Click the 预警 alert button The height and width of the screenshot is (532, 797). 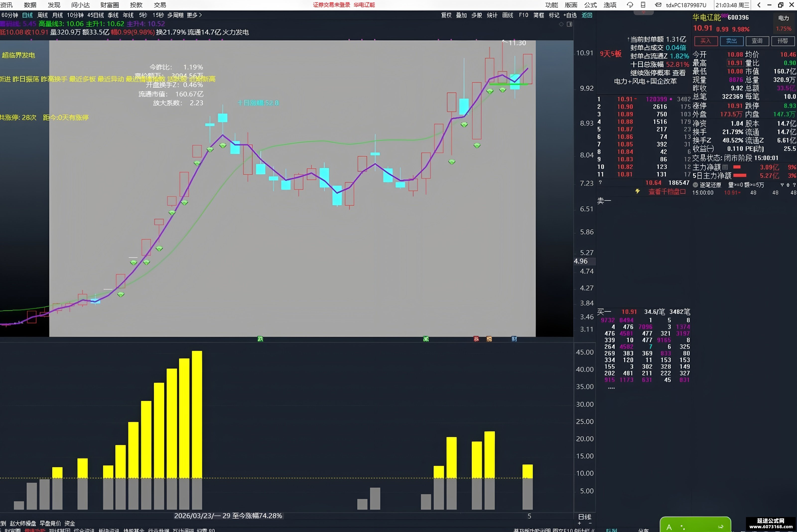click(x=783, y=41)
